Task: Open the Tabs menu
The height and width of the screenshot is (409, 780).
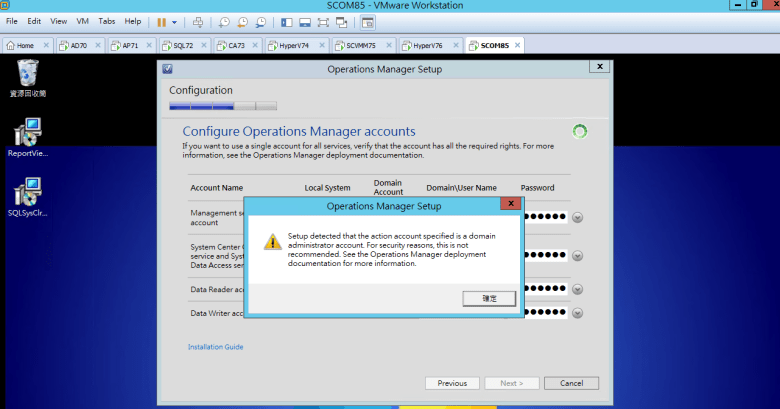Action: coord(107,21)
